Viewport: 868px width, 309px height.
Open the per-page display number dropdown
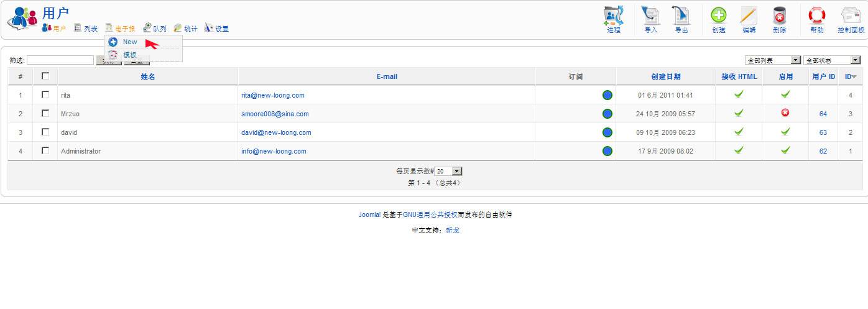click(449, 171)
